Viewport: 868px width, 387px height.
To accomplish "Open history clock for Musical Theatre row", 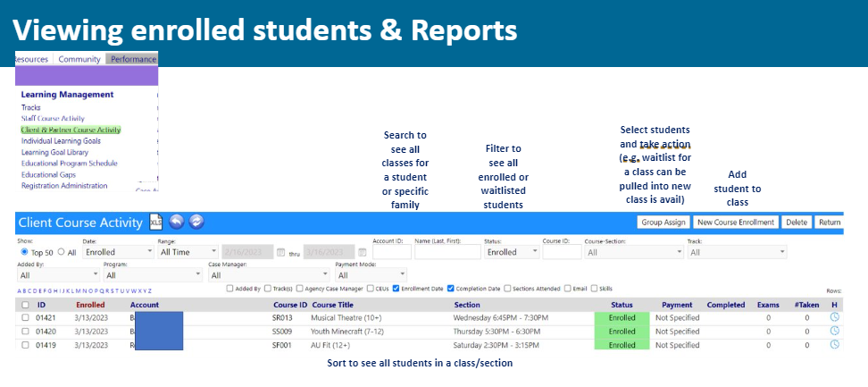I will tap(834, 317).
